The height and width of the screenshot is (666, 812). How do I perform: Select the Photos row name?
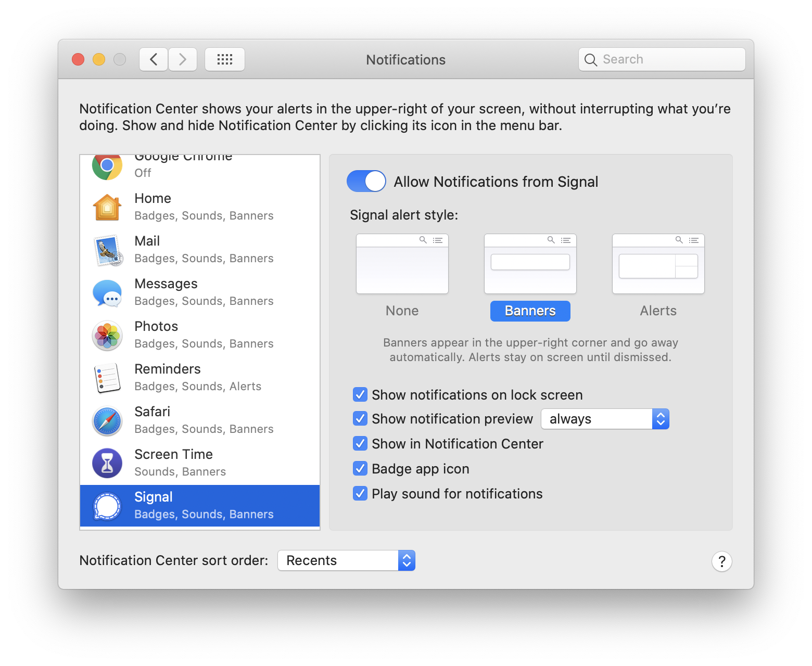coord(156,326)
